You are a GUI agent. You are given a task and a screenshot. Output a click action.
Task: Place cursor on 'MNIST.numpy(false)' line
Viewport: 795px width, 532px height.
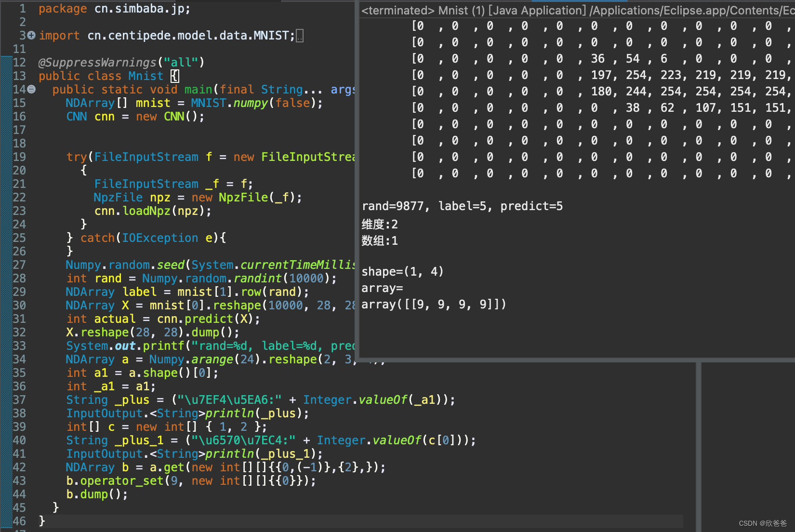tap(194, 103)
